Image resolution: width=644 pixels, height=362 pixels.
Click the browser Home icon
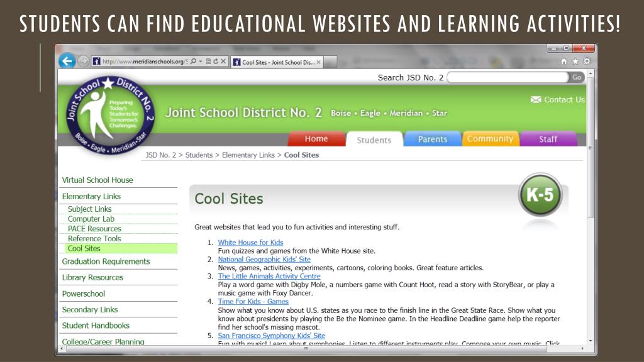564,62
